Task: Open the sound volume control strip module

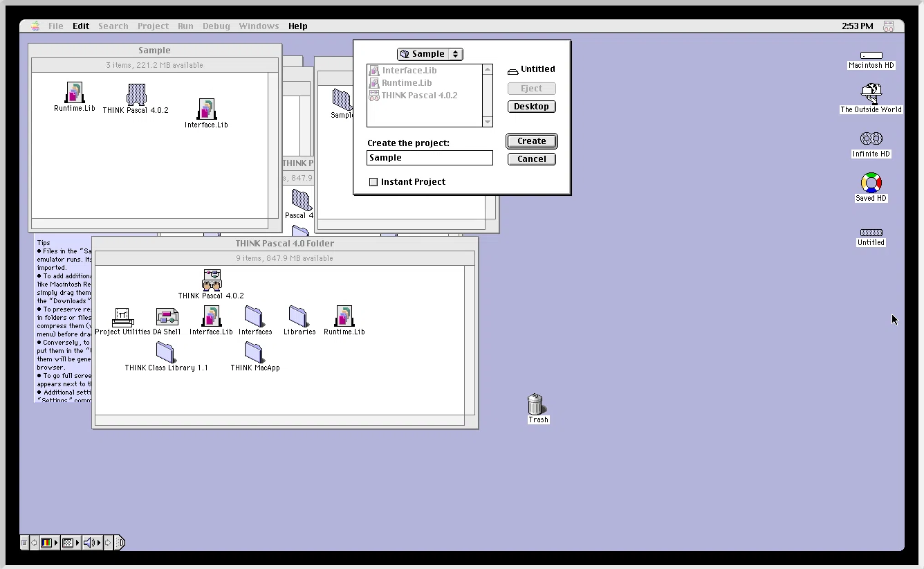Action: (x=92, y=543)
